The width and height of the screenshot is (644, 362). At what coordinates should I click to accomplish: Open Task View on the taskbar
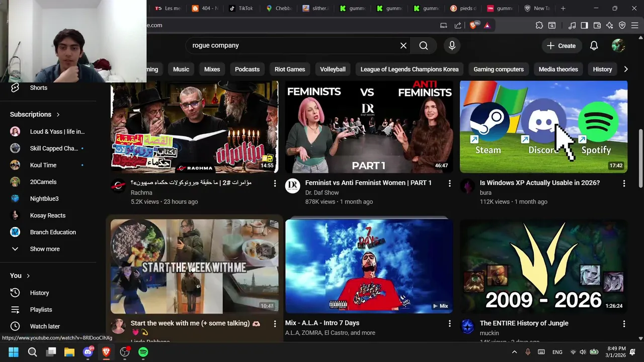(51, 352)
